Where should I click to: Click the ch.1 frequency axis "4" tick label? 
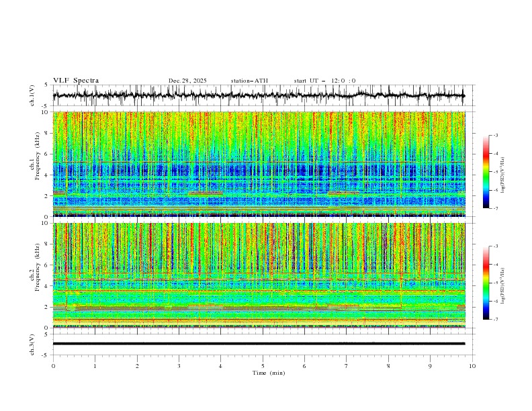tap(46, 175)
